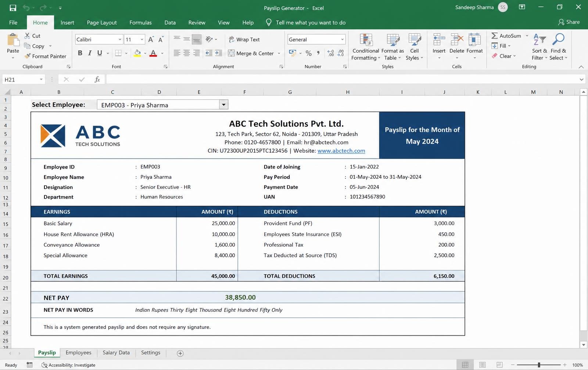Click the Comma Style icon

[318, 53]
